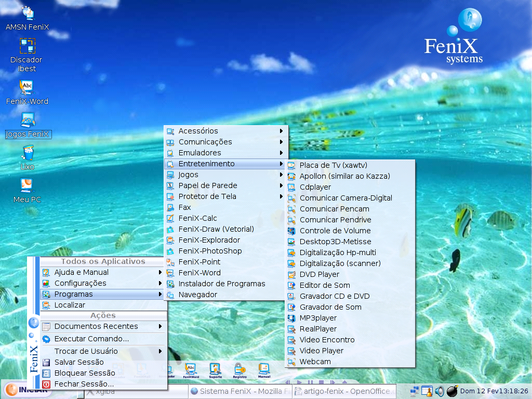Expand Ajuda e Manual submenu arrow
Screen dimensions: 532x399
coord(160,272)
